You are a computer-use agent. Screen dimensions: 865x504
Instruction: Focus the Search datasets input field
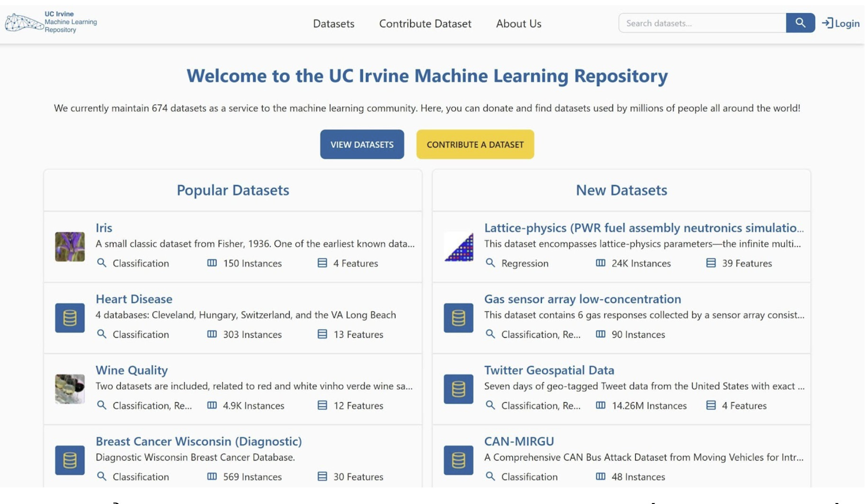702,23
